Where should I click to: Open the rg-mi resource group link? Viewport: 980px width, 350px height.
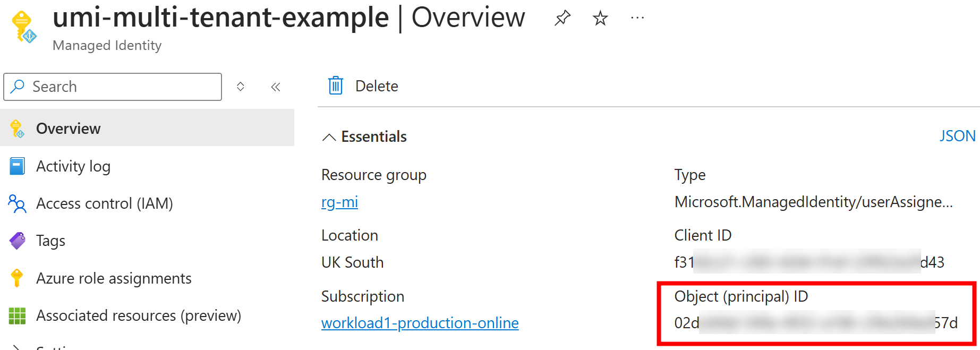[x=339, y=202]
